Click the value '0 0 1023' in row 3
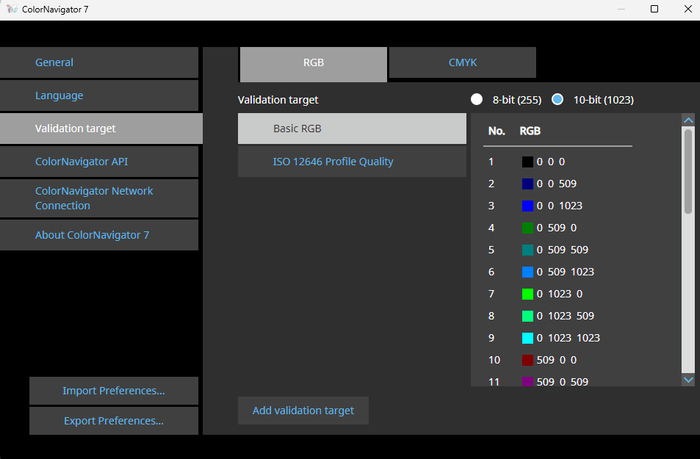 tap(559, 206)
